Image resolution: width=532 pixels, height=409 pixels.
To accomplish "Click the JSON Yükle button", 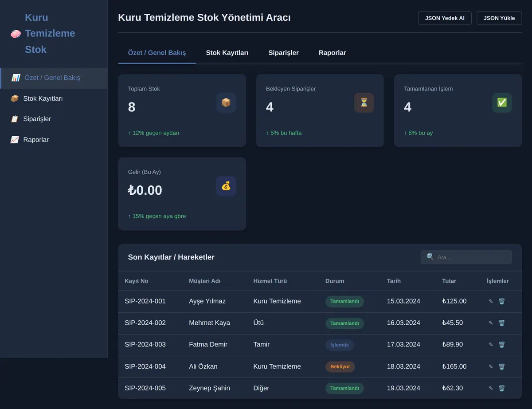I will pyautogui.click(x=499, y=18).
